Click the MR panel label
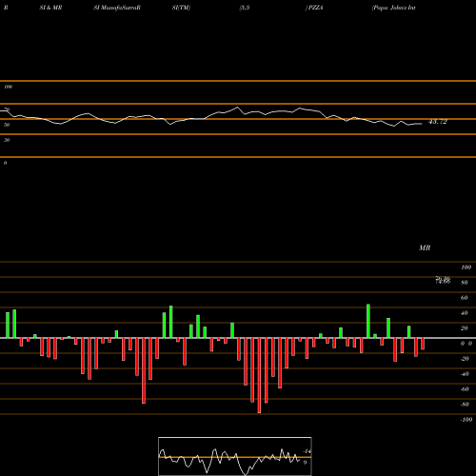Screen dimensions: 476x476 click(x=425, y=248)
